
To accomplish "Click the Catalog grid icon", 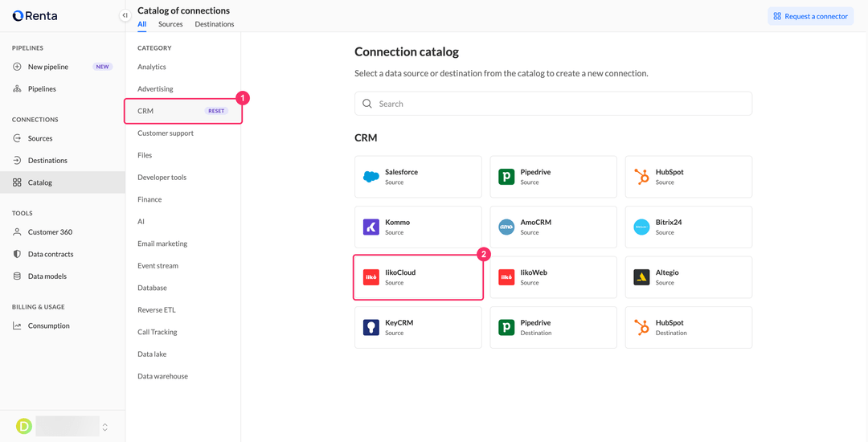I will pyautogui.click(x=17, y=182).
